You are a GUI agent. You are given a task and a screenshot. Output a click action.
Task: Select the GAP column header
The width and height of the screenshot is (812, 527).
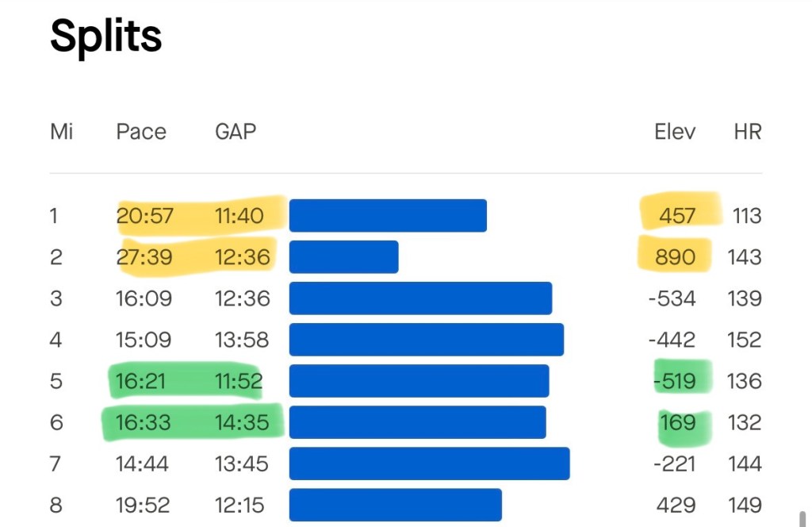coord(236,132)
